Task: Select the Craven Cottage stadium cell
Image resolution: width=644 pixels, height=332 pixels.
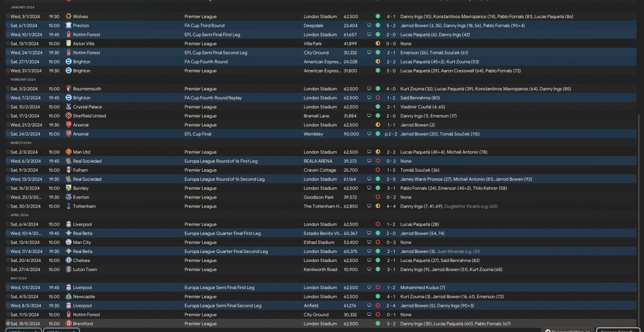Action: (x=320, y=170)
